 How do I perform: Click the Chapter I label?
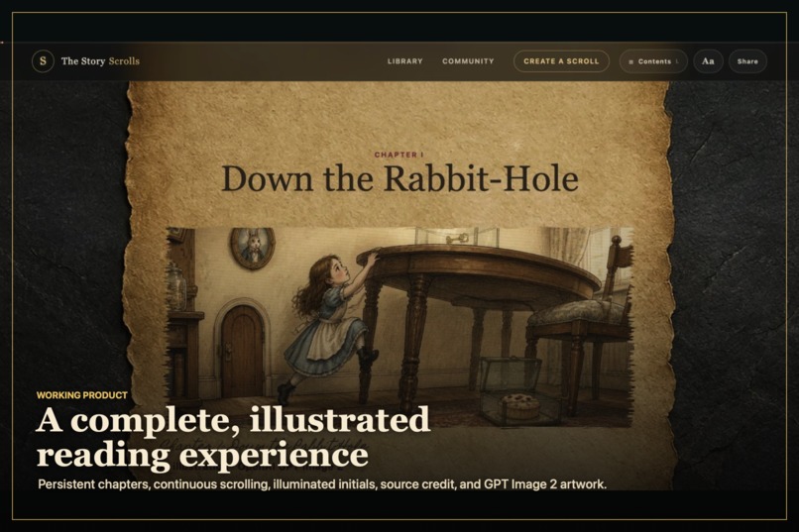click(x=399, y=155)
